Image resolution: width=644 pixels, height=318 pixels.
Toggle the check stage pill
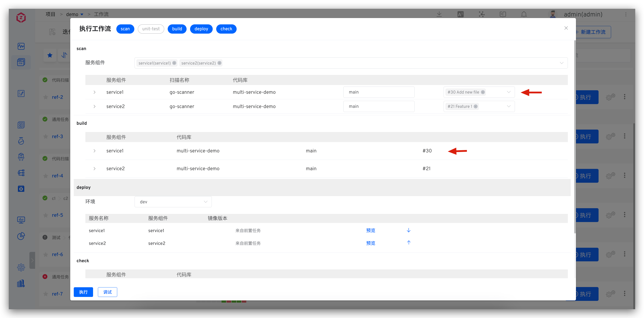coord(226,29)
